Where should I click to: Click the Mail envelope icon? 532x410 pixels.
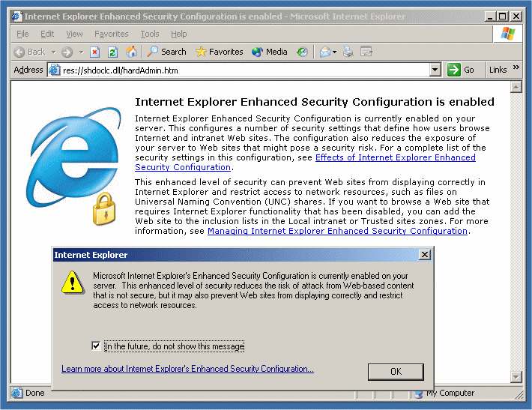coord(324,52)
